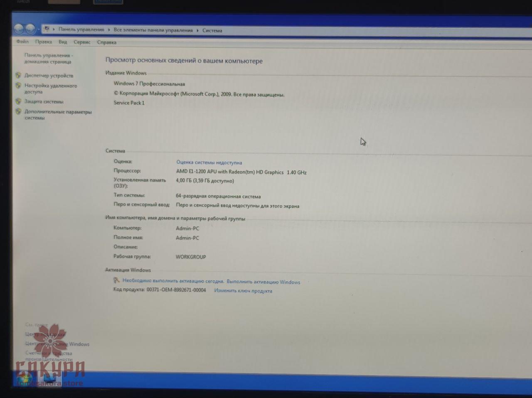Open Панель управления - домашняя страница link
The width and height of the screenshot is (532, 398).
(48, 59)
